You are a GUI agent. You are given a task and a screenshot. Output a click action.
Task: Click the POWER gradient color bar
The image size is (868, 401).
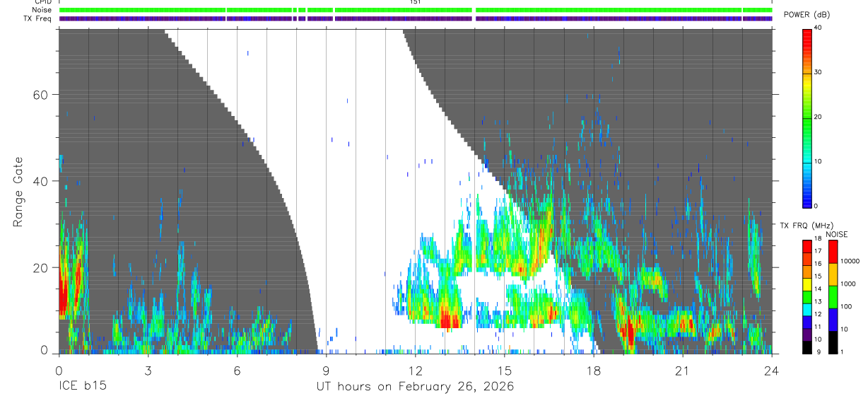coord(807,117)
